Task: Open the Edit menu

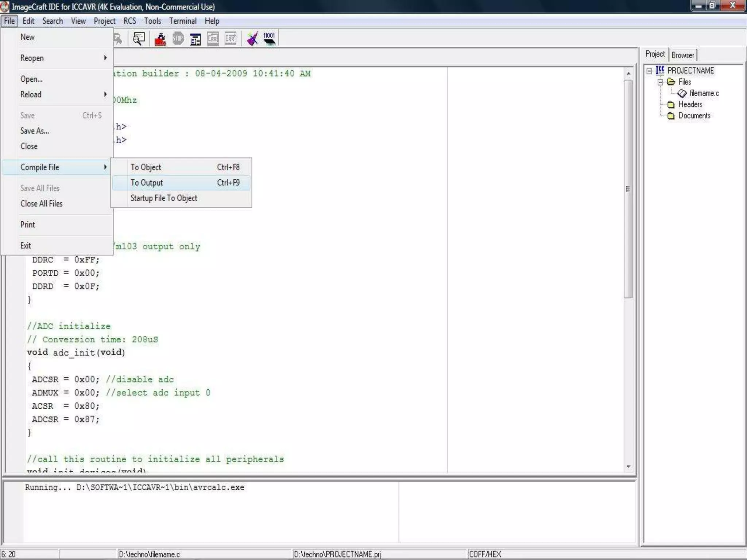Action: (x=28, y=21)
